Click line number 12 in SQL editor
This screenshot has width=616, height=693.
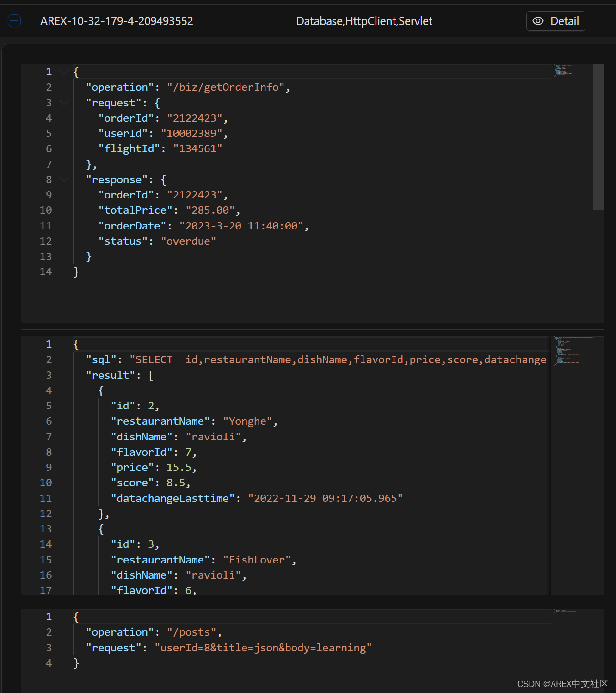(46, 514)
